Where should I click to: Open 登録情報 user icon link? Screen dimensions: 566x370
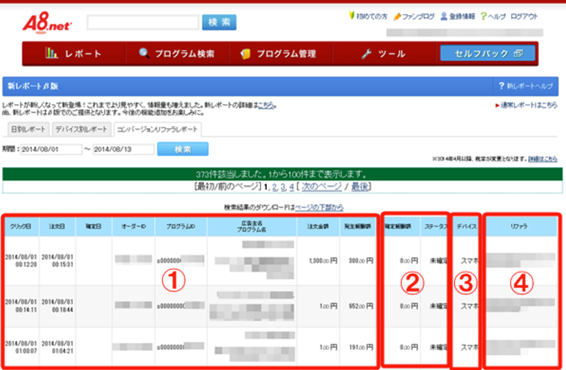point(457,17)
